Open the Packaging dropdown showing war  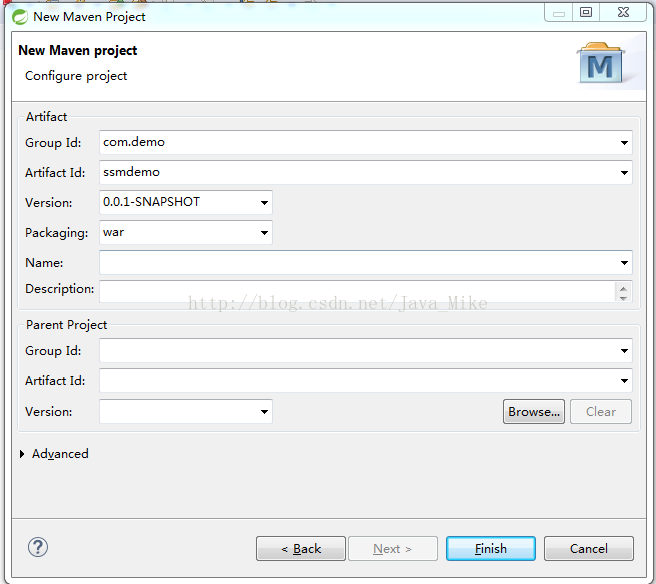[264, 233]
